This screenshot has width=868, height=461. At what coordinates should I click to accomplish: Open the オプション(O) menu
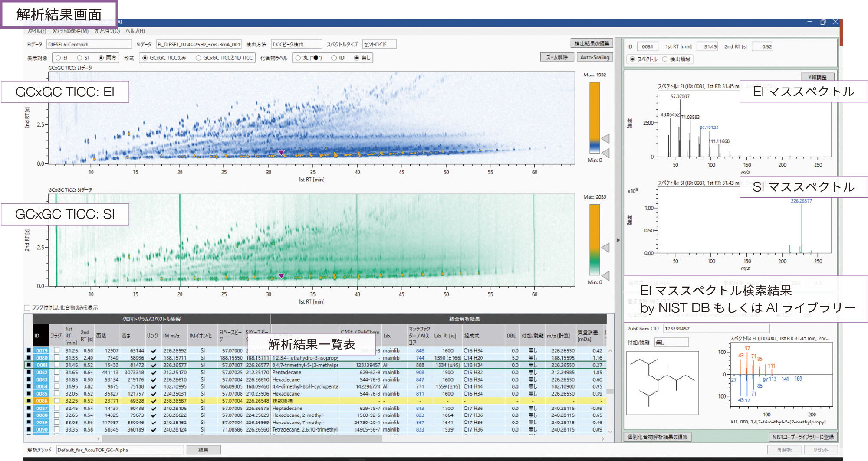click(x=107, y=31)
